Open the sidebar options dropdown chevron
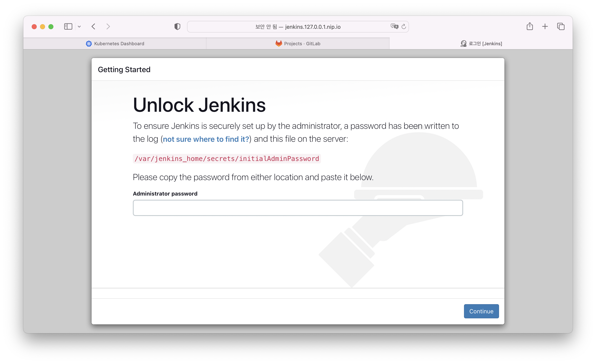Screen dimensions: 596x364 coord(79,27)
